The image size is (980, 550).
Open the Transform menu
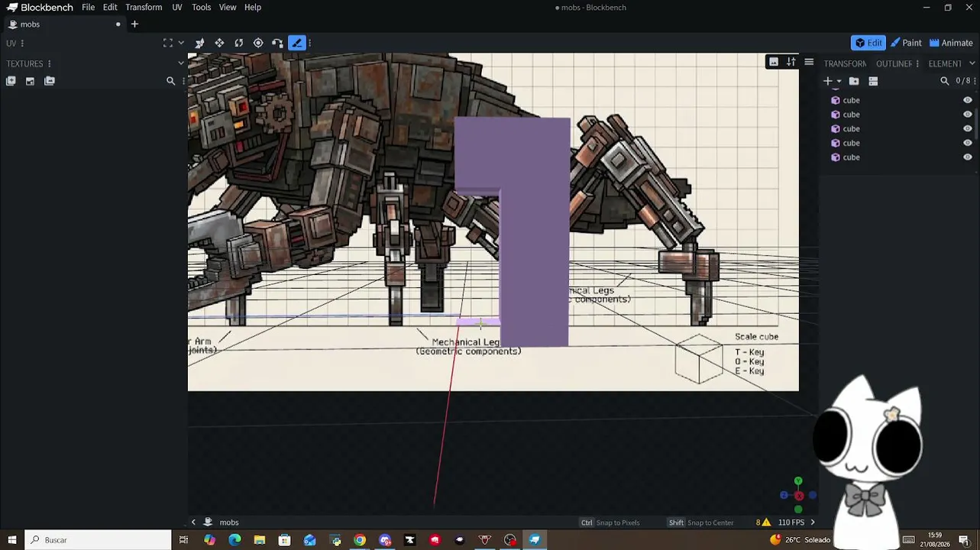click(144, 8)
